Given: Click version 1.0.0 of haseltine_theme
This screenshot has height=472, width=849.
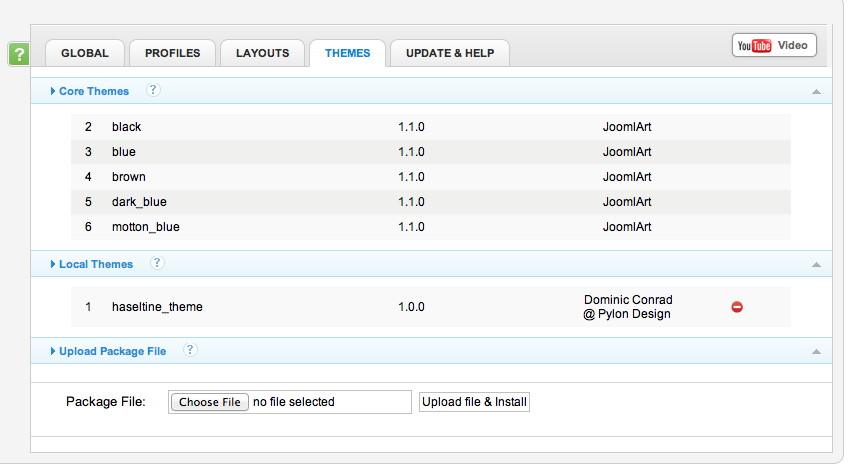Looking at the screenshot, I should [x=411, y=307].
